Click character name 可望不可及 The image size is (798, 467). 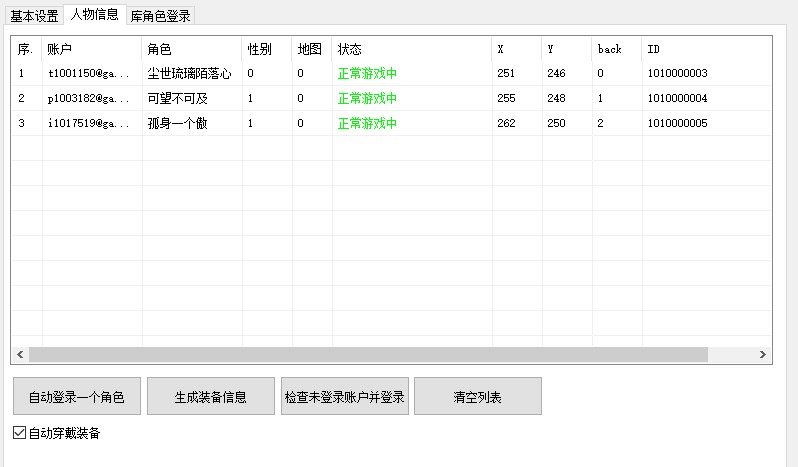pyautogui.click(x=178, y=98)
